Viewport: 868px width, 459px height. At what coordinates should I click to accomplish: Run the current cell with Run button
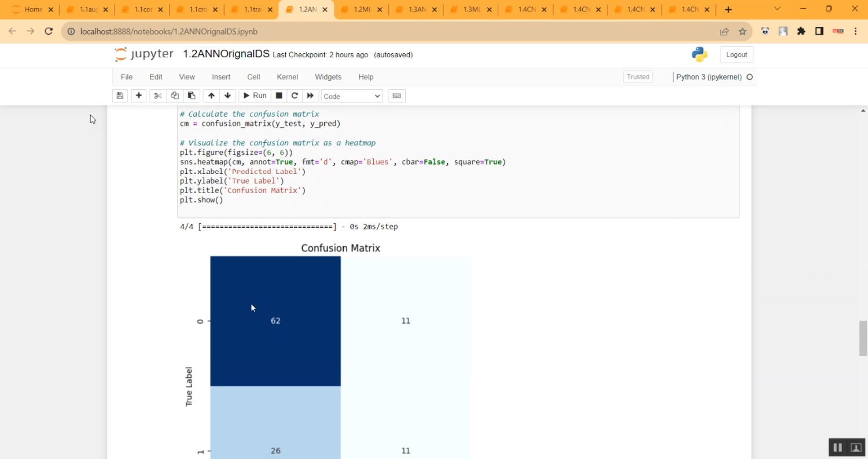tap(254, 95)
